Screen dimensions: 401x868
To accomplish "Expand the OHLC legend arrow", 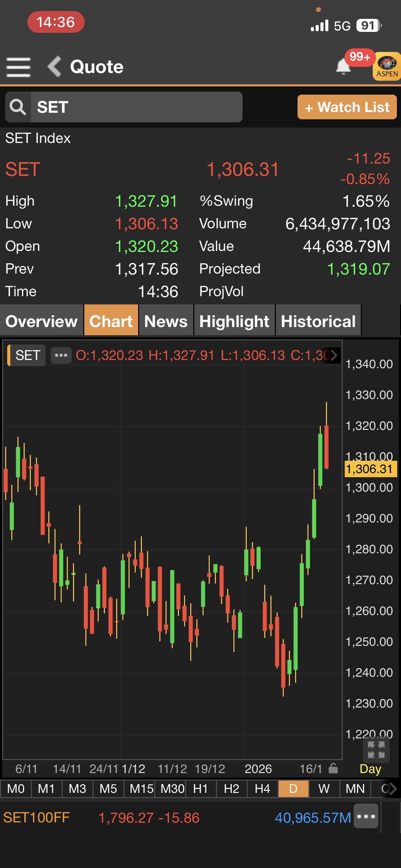I will click(x=334, y=355).
